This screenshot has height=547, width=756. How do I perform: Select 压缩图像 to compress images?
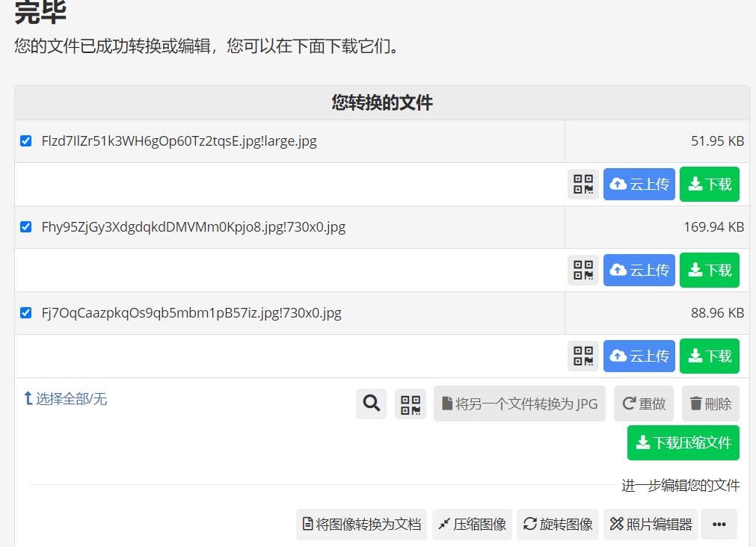(471, 524)
